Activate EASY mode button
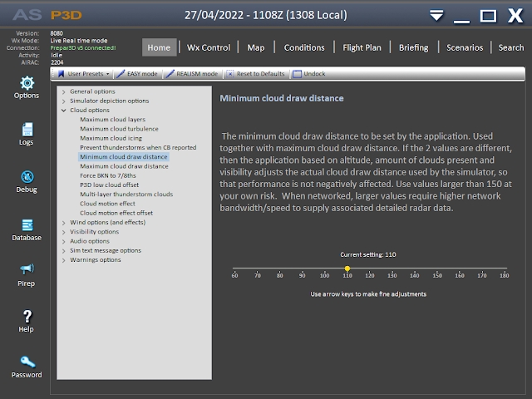532x399 pixels. point(138,74)
